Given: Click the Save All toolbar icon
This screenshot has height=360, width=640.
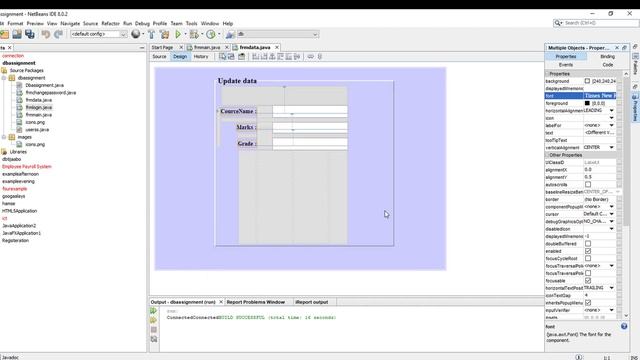Looking at the screenshot, I should [30, 34].
